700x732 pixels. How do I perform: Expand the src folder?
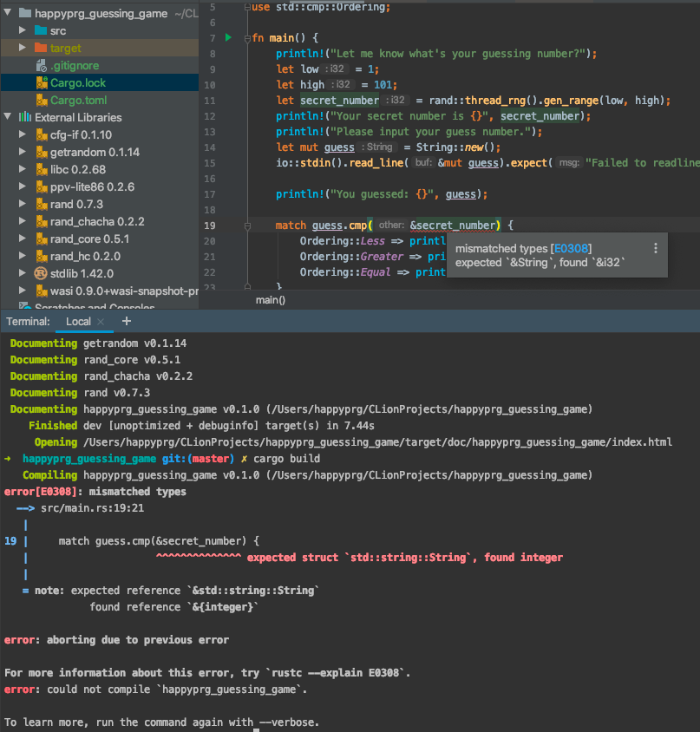[21, 29]
